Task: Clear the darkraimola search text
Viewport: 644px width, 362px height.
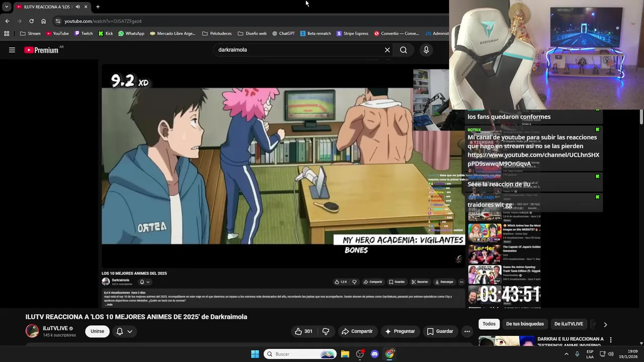Action: tap(387, 50)
